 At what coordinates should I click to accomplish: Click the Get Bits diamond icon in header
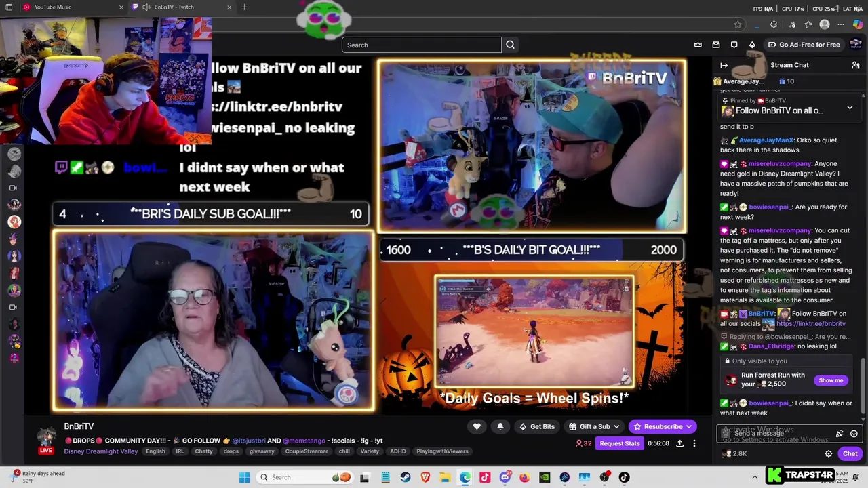pos(752,45)
